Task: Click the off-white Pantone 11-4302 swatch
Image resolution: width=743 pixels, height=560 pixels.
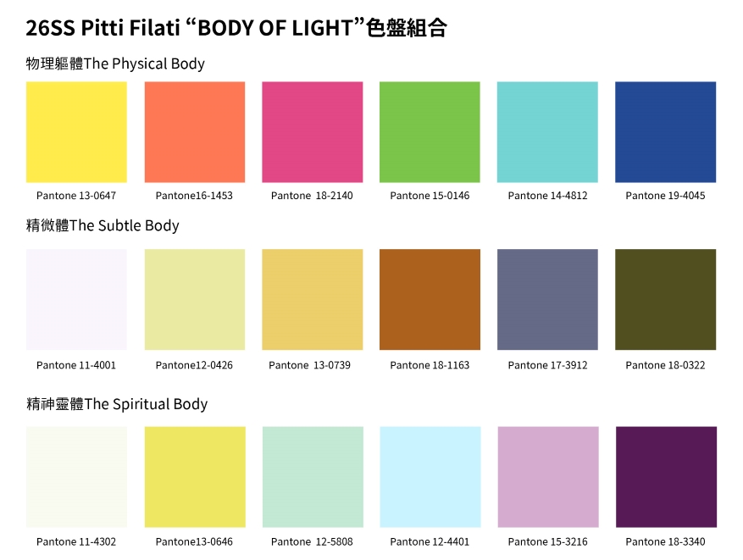Action: [76, 477]
